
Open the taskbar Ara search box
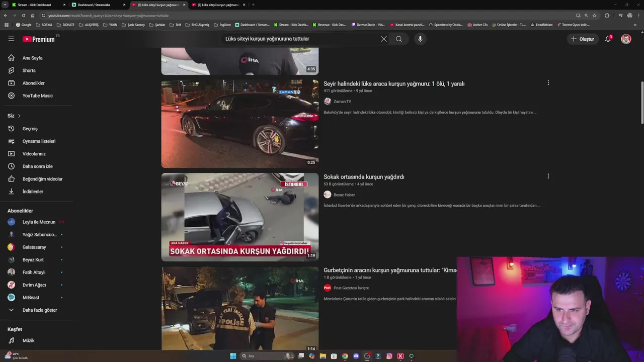[267, 356]
